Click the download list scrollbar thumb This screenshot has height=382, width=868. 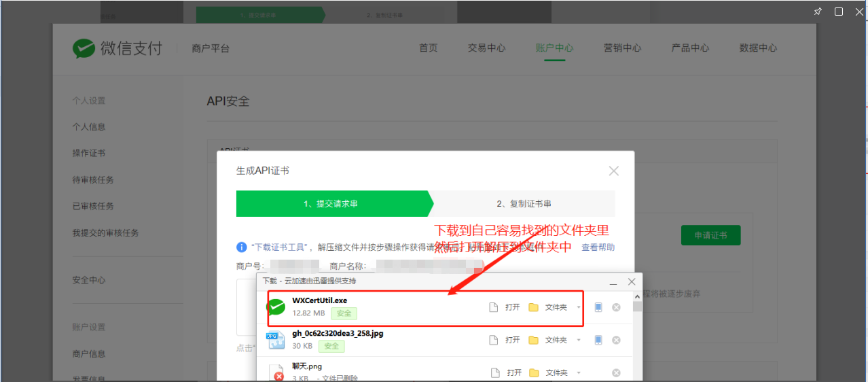coord(638,306)
